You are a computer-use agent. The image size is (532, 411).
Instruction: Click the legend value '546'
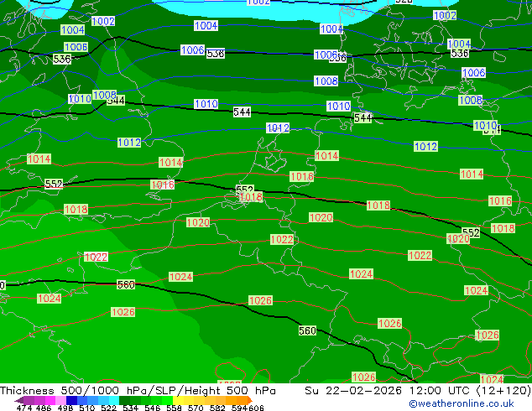coord(152,408)
